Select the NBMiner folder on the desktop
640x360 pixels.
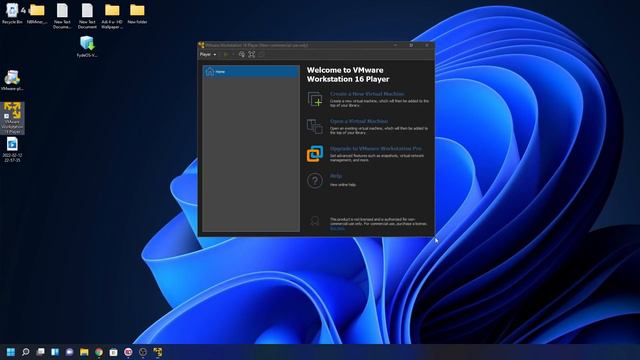point(37,13)
